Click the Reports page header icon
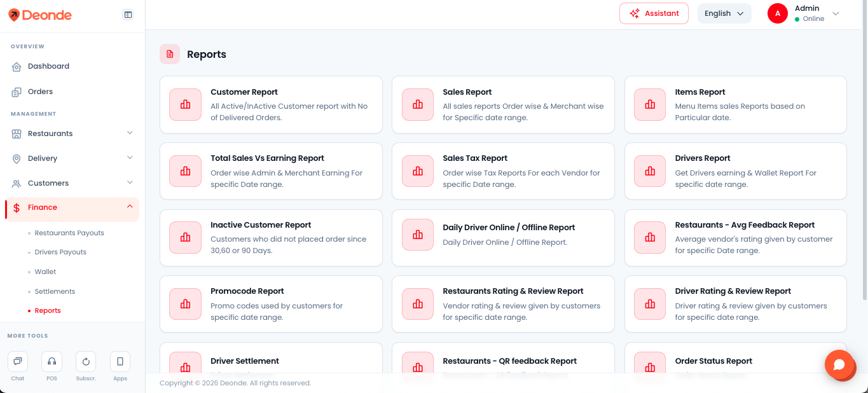868x393 pixels. coord(170,54)
